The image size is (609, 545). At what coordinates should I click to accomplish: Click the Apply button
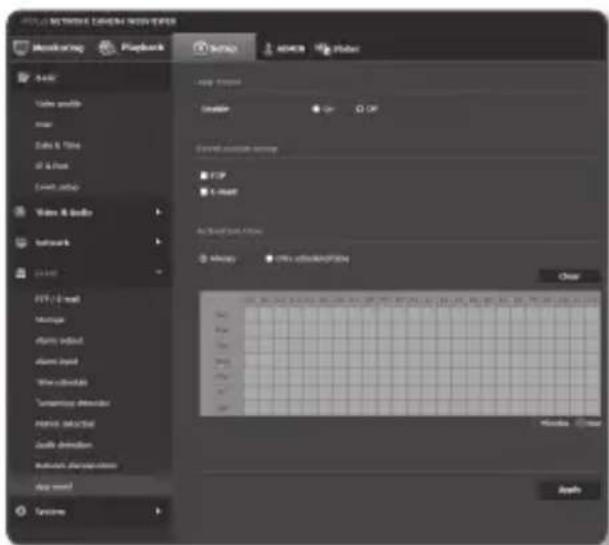pos(569,490)
